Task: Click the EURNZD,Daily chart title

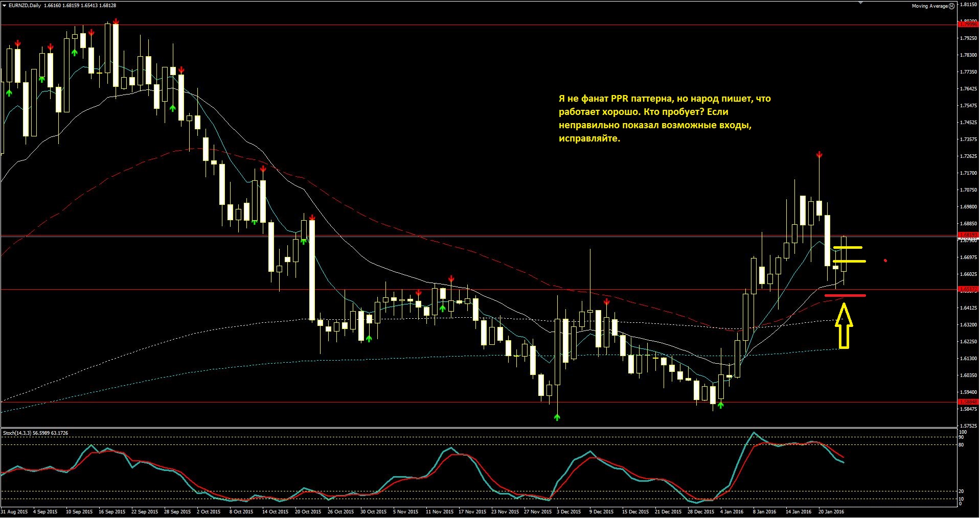Action: pyautogui.click(x=25, y=6)
